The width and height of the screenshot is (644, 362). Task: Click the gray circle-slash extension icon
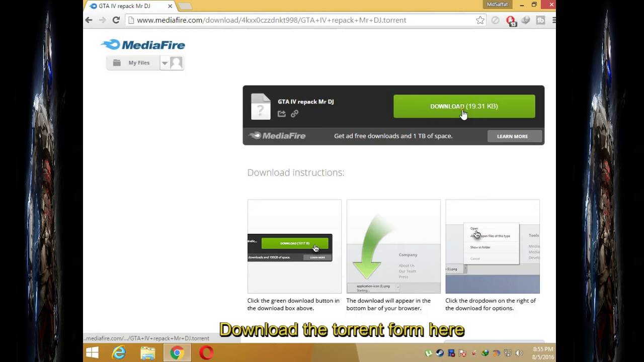pos(496,21)
